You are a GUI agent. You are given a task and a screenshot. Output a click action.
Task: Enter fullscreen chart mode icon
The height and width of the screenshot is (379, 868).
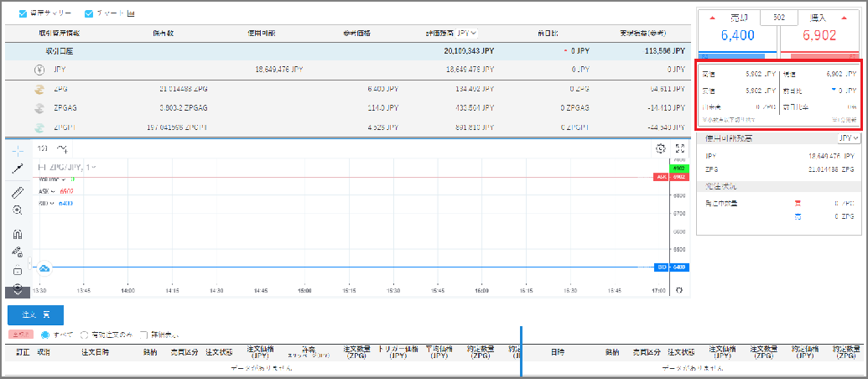click(680, 148)
